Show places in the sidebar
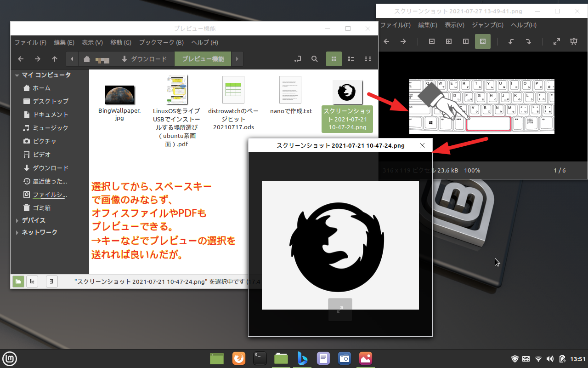The image size is (588, 368). click(18, 281)
